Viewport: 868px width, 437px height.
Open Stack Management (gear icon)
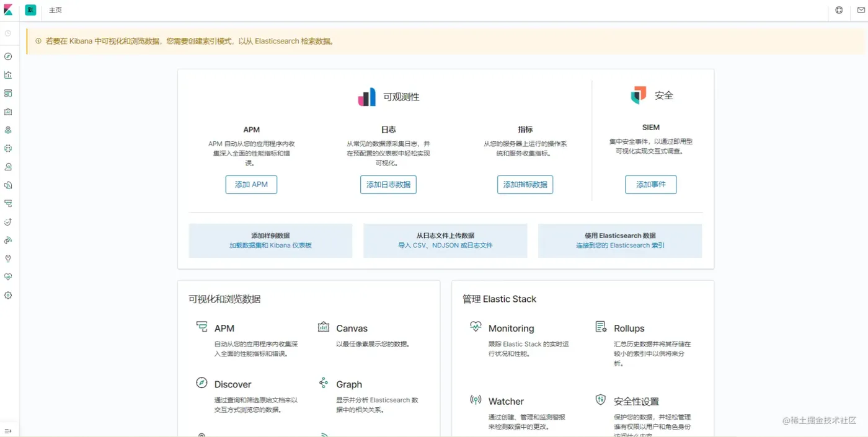pos(8,295)
